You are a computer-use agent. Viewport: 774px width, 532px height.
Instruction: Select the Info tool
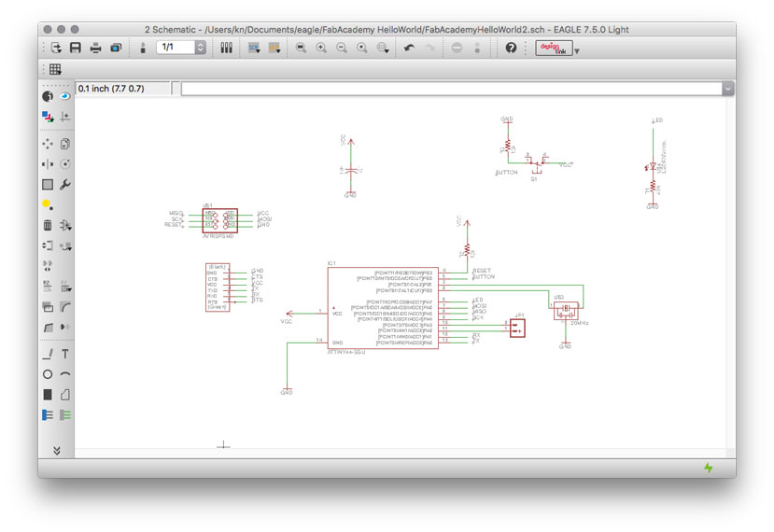(48, 96)
